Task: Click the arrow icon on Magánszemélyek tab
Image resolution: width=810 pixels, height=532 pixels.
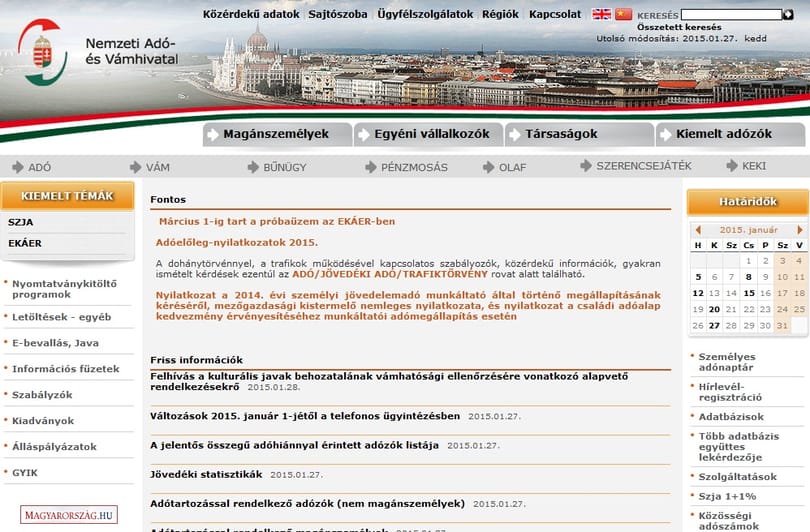Action: pos(213,135)
